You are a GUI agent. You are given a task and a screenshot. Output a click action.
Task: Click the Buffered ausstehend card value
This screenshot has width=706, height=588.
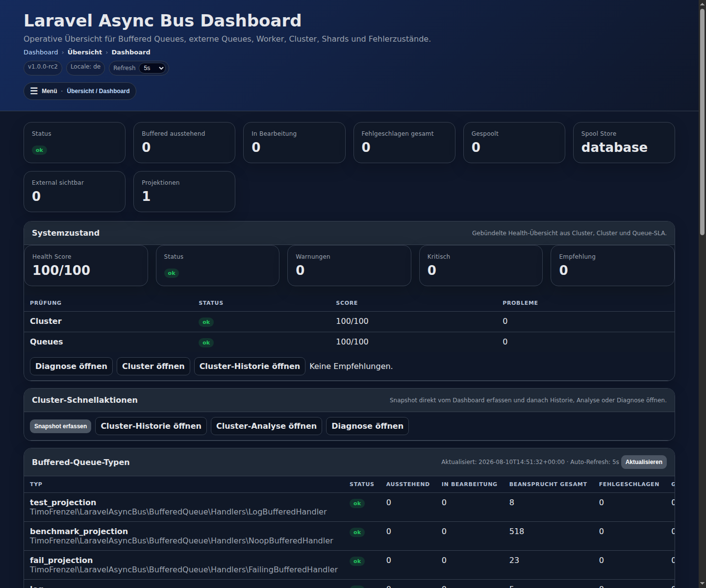tap(146, 147)
